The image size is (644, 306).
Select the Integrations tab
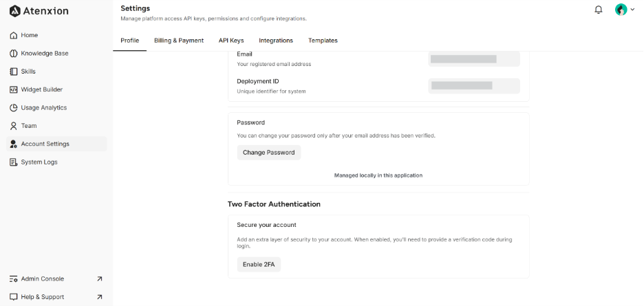click(276, 41)
